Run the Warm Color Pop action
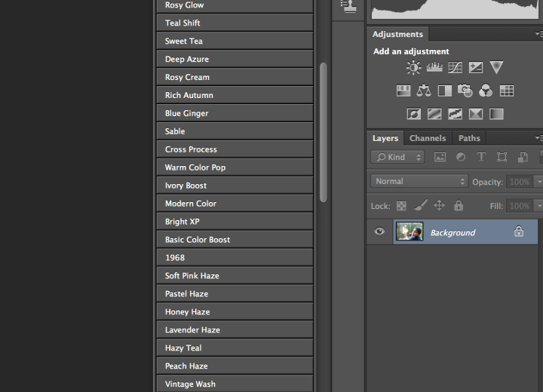The width and height of the screenshot is (543, 392). pos(235,167)
